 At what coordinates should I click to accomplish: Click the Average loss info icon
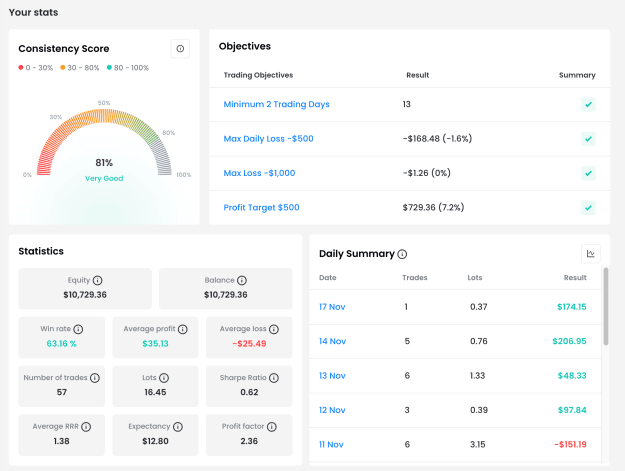(273, 329)
